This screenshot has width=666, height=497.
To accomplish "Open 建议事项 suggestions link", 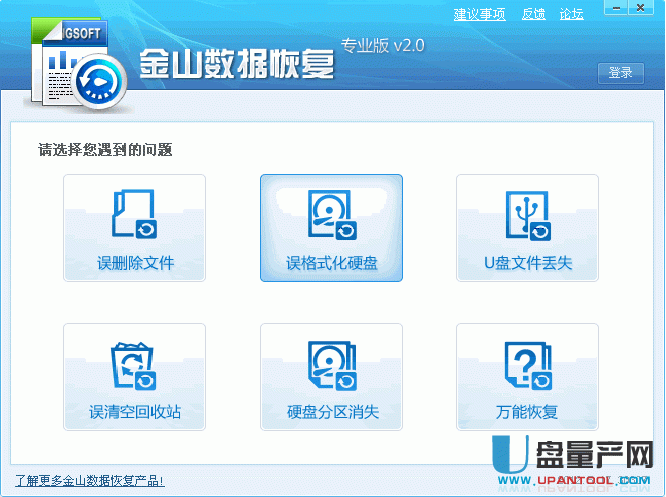I will click(479, 14).
